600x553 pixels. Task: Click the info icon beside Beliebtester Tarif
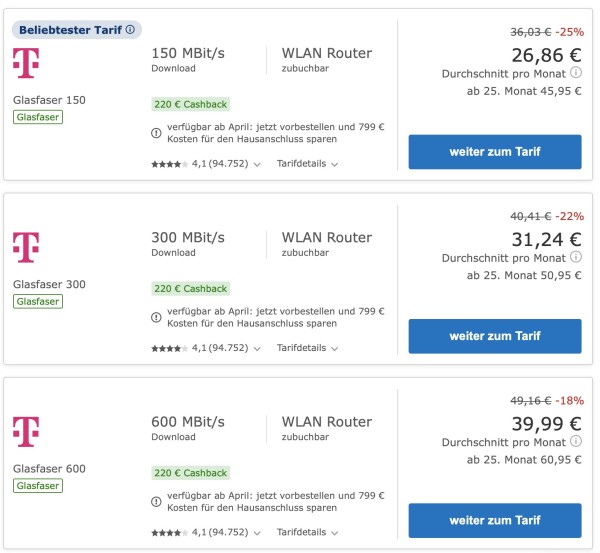(131, 30)
